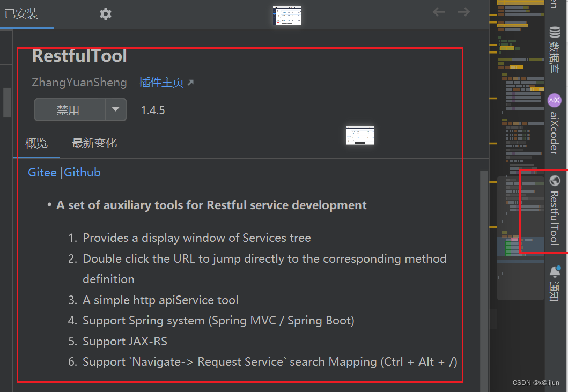Click 'Support Spring system' list item

coord(218,321)
